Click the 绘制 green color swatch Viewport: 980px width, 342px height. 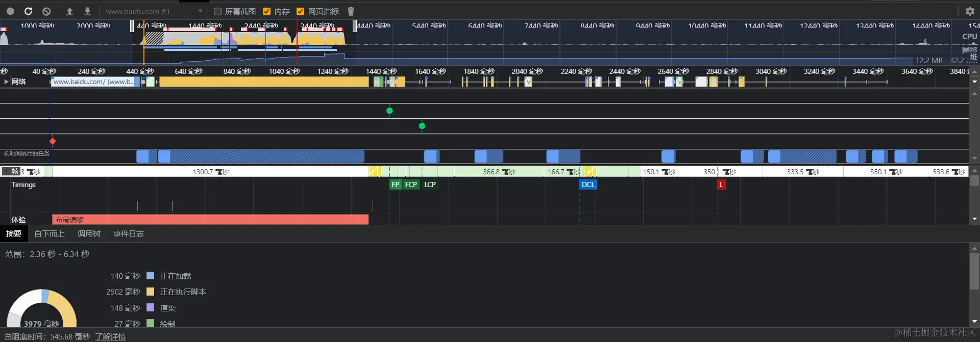pos(151,323)
